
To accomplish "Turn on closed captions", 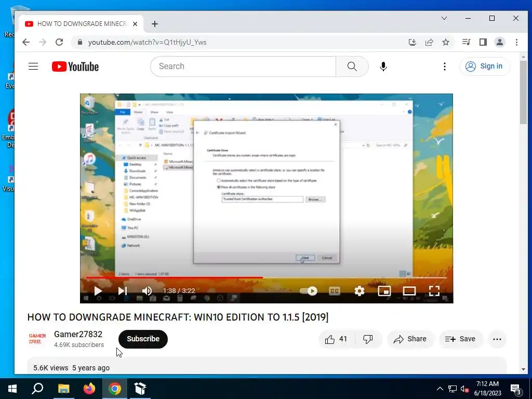I will 335,291.
